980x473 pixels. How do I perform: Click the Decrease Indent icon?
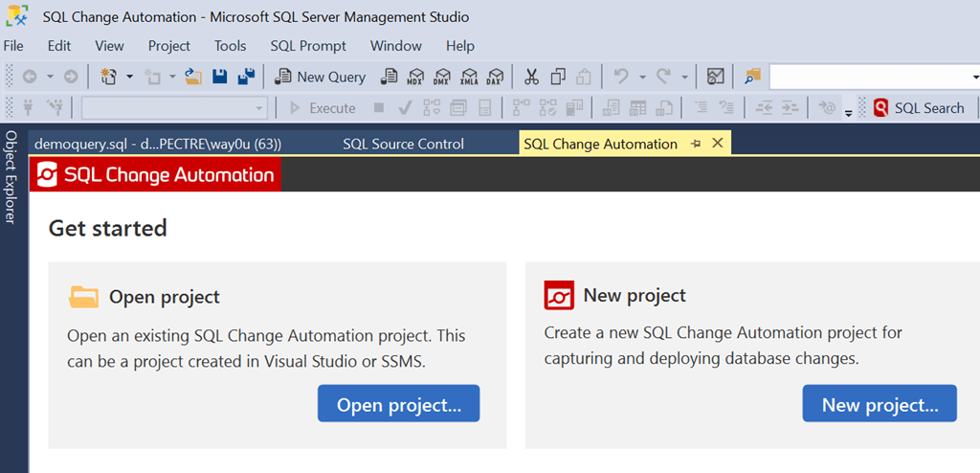(764, 107)
